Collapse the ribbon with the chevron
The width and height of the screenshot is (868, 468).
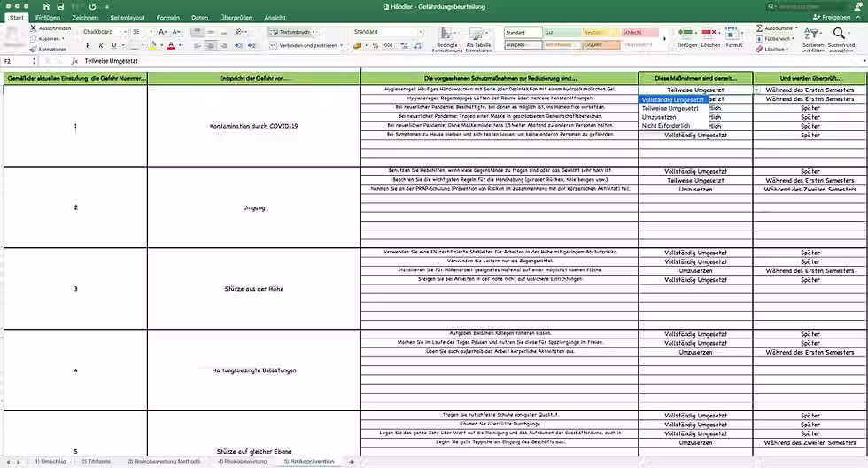coord(858,17)
